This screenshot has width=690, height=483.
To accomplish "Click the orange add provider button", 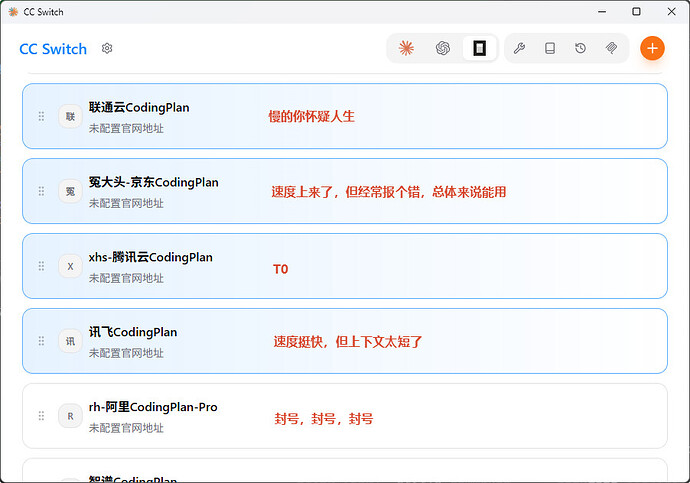I will click(652, 48).
